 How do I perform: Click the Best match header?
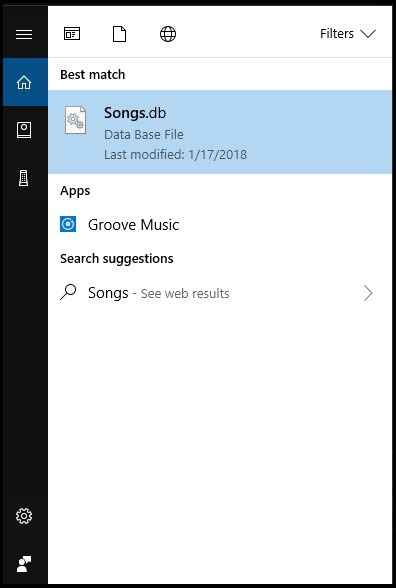[x=93, y=74]
